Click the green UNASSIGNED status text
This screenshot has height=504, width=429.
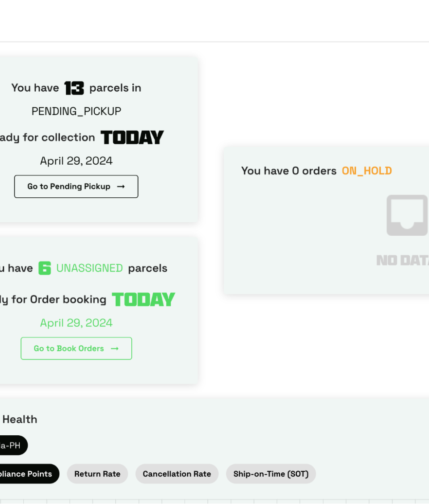[x=89, y=268]
